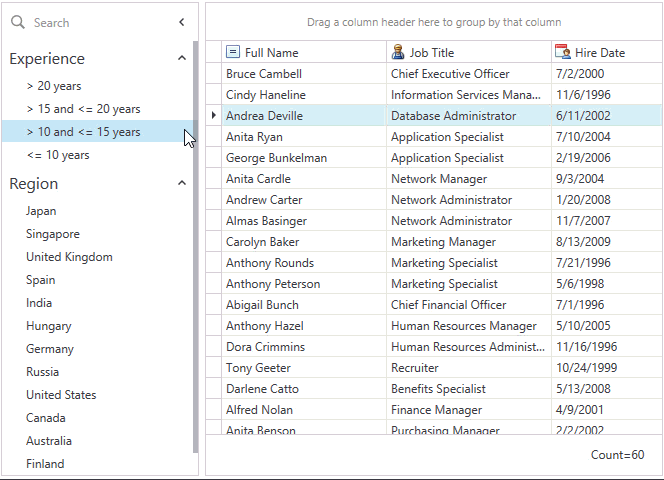Click the search magnifier icon
Viewport: 664px width, 480px height.
point(18,22)
